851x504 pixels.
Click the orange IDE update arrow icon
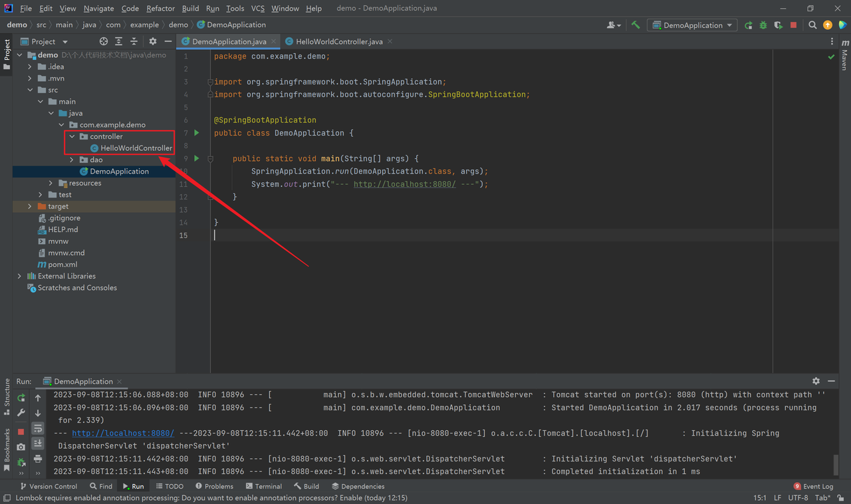coord(828,25)
